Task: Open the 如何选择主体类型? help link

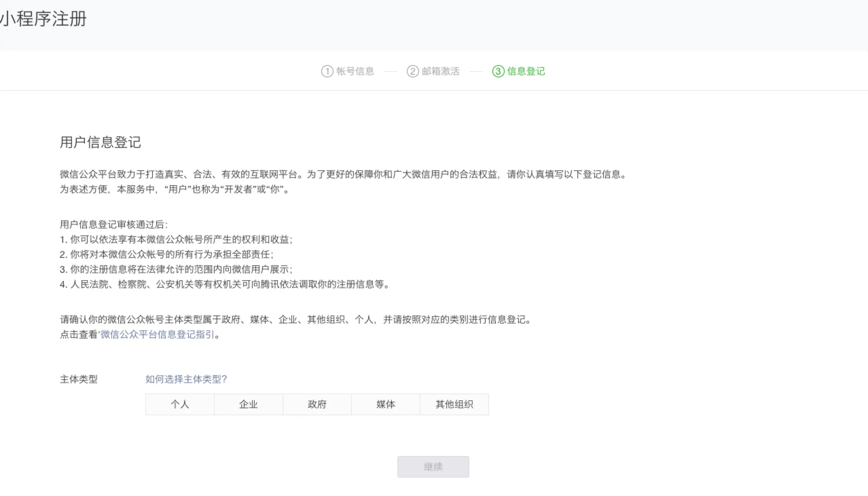Action: [x=186, y=379]
